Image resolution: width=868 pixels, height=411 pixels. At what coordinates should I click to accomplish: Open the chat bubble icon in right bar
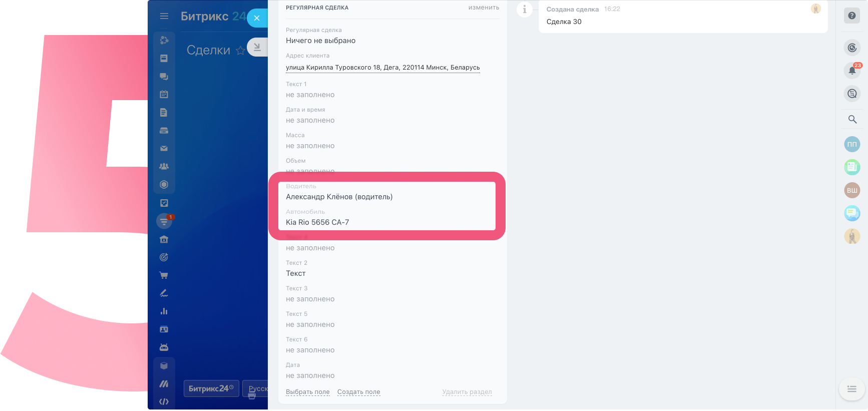pyautogui.click(x=852, y=94)
